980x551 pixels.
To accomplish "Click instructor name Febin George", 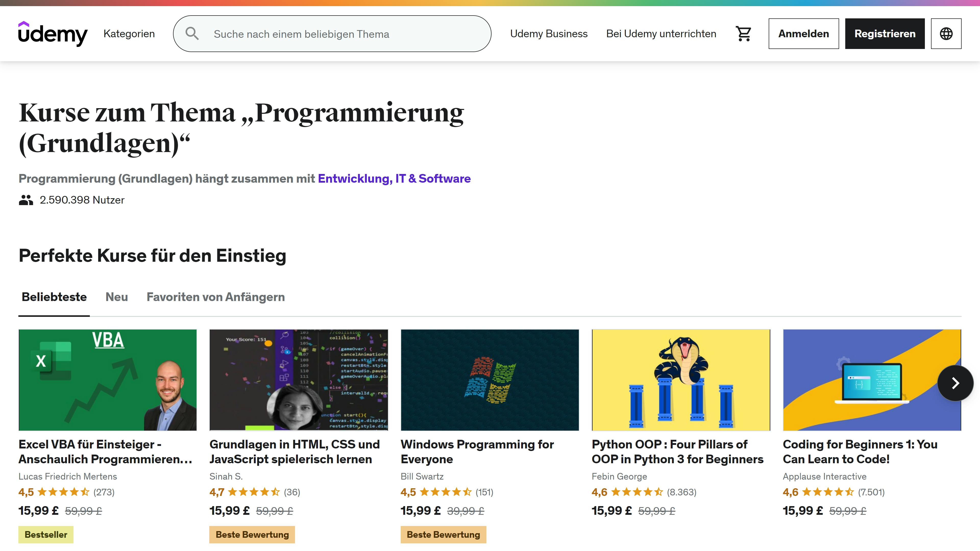I will (x=619, y=477).
